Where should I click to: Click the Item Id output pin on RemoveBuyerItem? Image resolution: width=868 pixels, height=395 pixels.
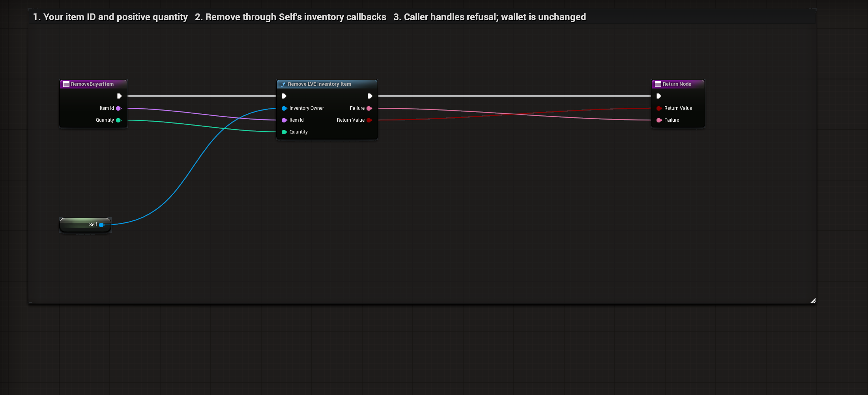click(x=118, y=108)
